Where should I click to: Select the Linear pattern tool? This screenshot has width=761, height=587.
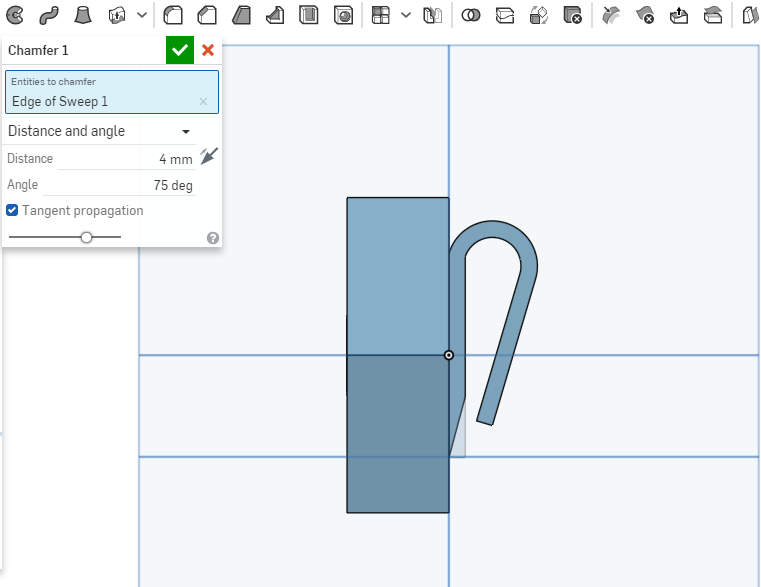tap(380, 16)
